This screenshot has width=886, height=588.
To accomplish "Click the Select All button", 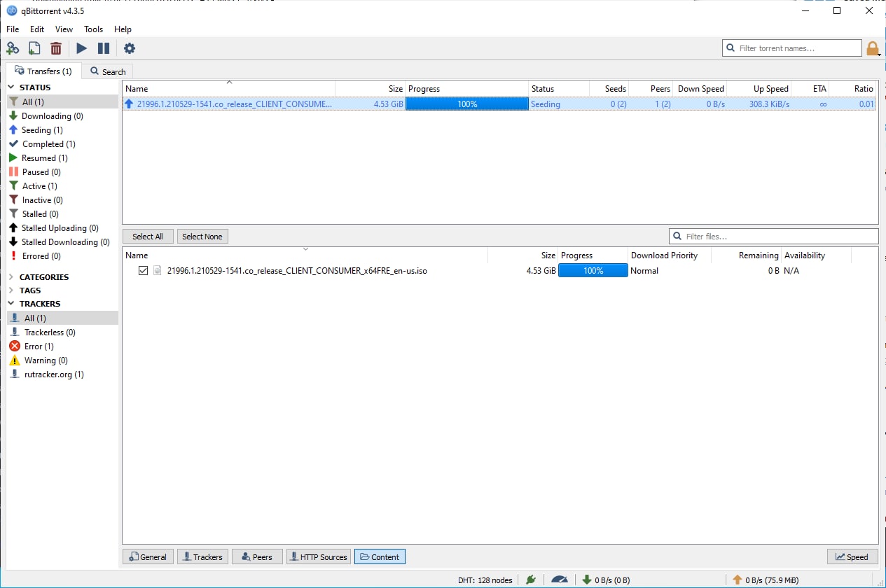I will click(148, 237).
